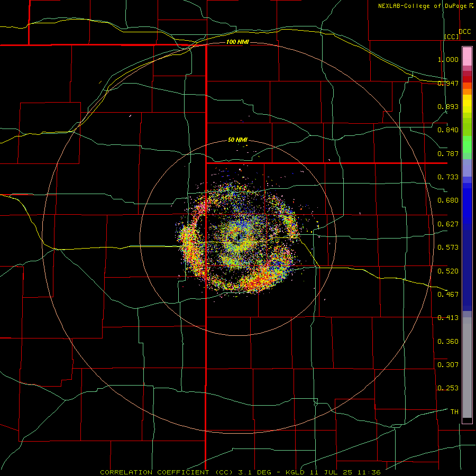
Task: Select the 0.947 color scale value
Action: pos(448,83)
